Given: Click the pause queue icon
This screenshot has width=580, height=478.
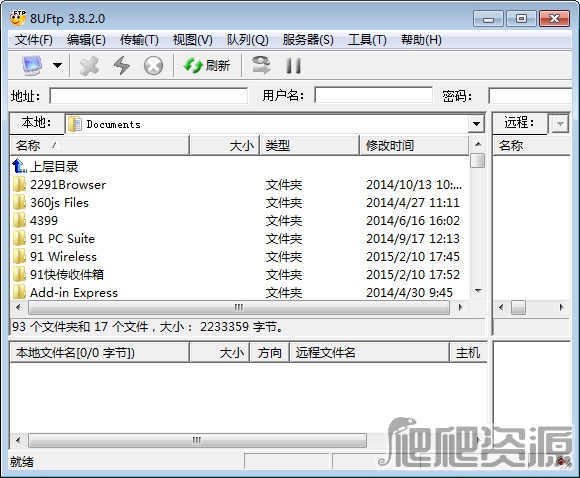Looking at the screenshot, I should tap(293, 66).
